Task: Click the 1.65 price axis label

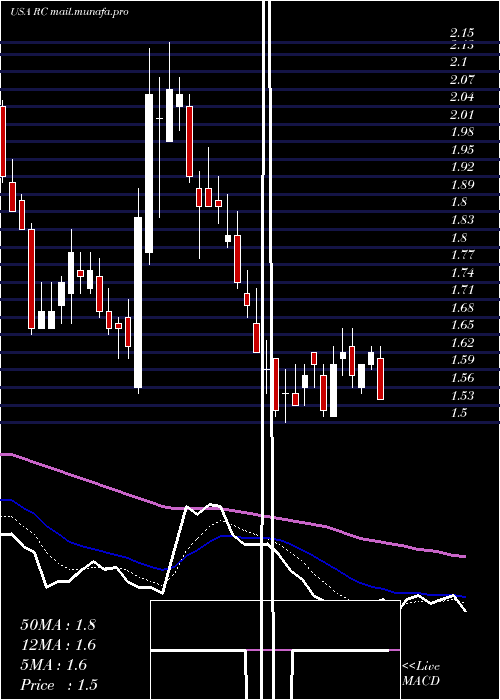Action: (x=462, y=325)
